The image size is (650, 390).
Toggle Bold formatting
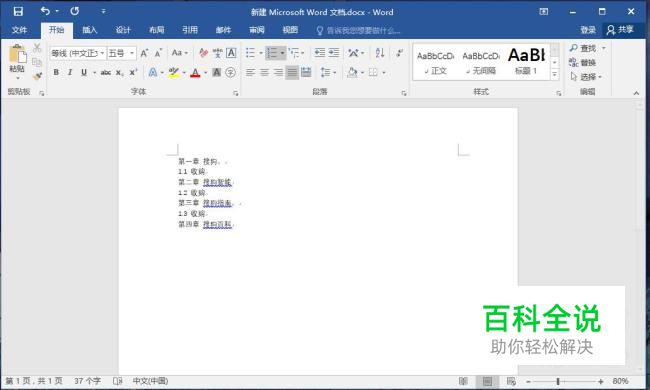coord(56,73)
